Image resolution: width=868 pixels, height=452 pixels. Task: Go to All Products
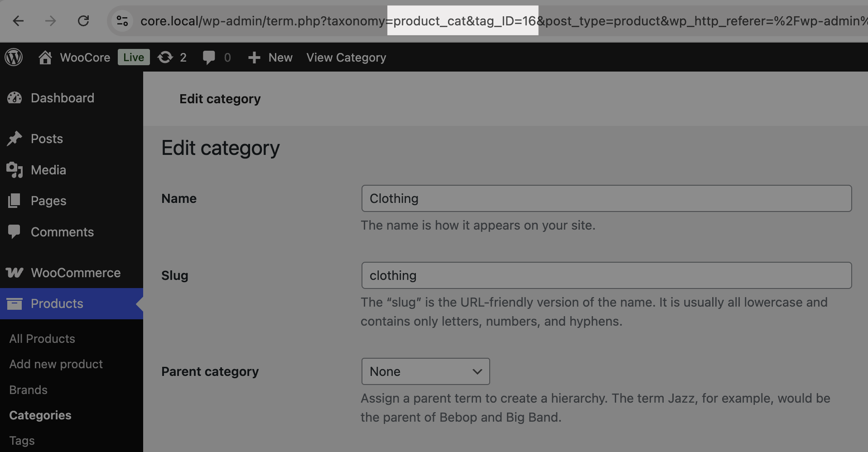42,338
